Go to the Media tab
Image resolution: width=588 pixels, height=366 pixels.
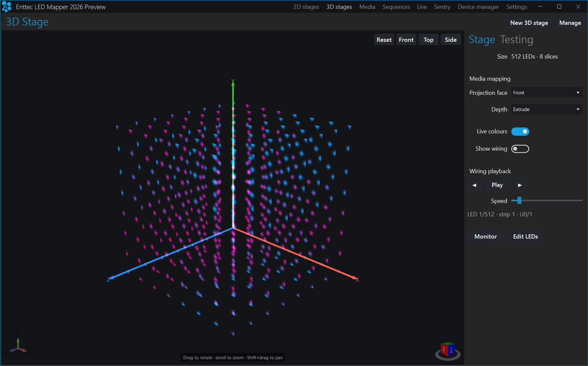[x=367, y=7]
